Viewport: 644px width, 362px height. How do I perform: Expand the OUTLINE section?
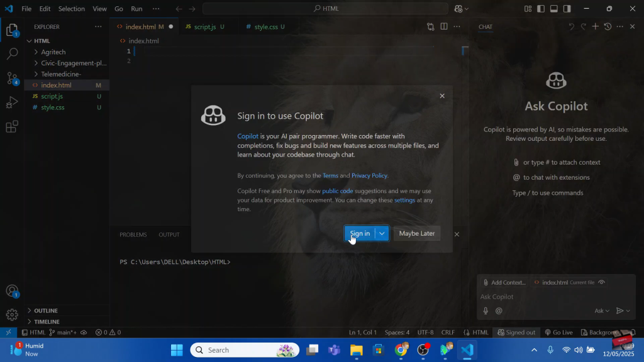pyautogui.click(x=65, y=310)
